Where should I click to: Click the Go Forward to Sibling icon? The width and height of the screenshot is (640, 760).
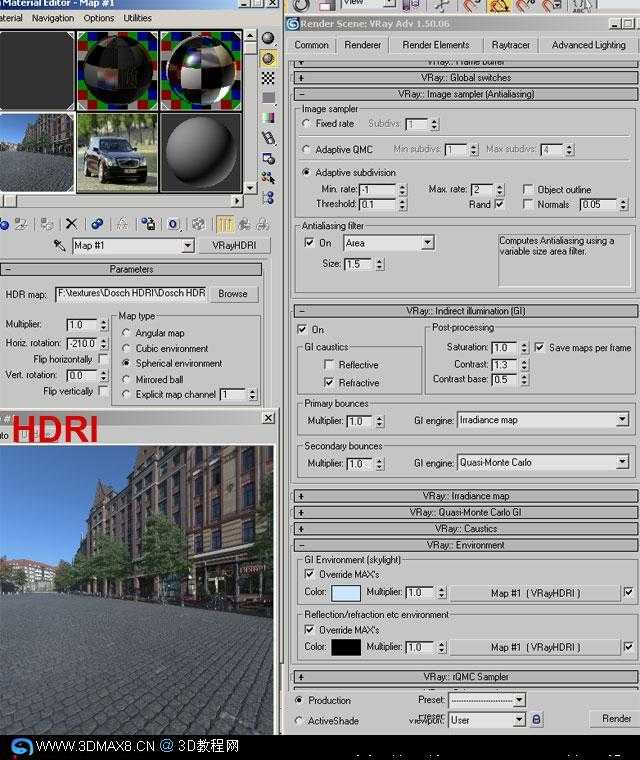click(x=262, y=224)
